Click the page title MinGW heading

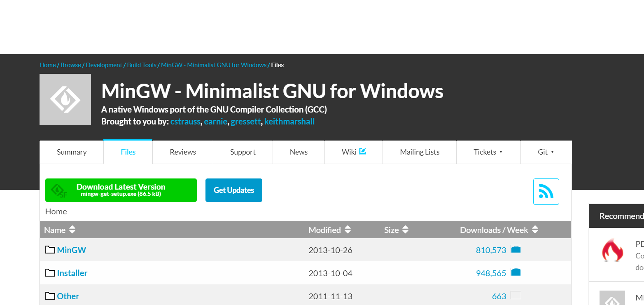pyautogui.click(x=272, y=91)
